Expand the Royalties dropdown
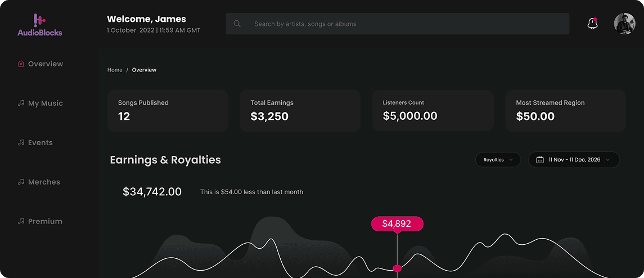Viewport: 644px width, 278px height. click(498, 160)
